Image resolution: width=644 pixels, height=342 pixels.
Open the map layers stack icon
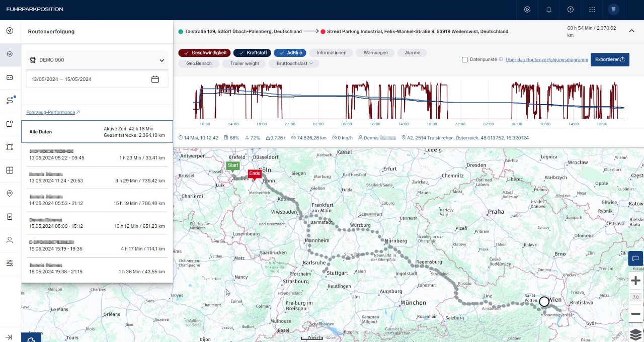click(x=635, y=334)
